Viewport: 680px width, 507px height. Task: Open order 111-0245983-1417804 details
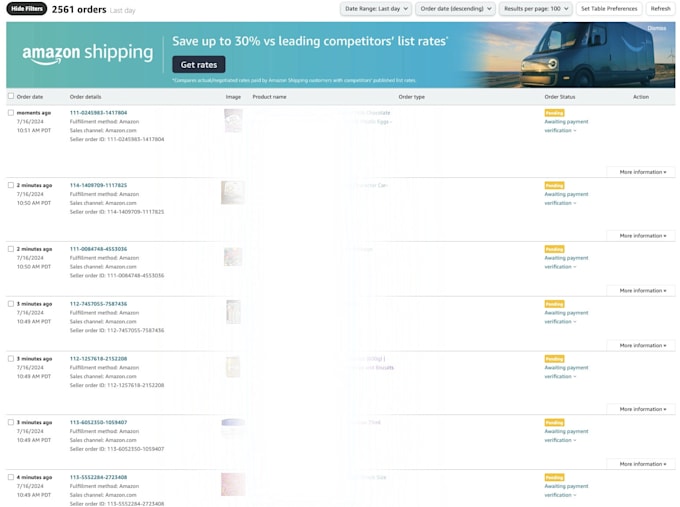98,113
